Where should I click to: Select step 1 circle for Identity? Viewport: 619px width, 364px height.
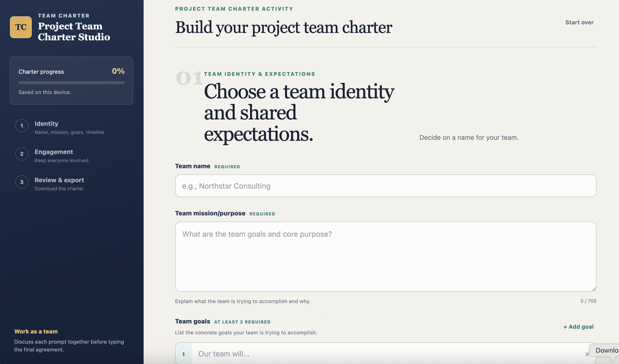(x=22, y=126)
